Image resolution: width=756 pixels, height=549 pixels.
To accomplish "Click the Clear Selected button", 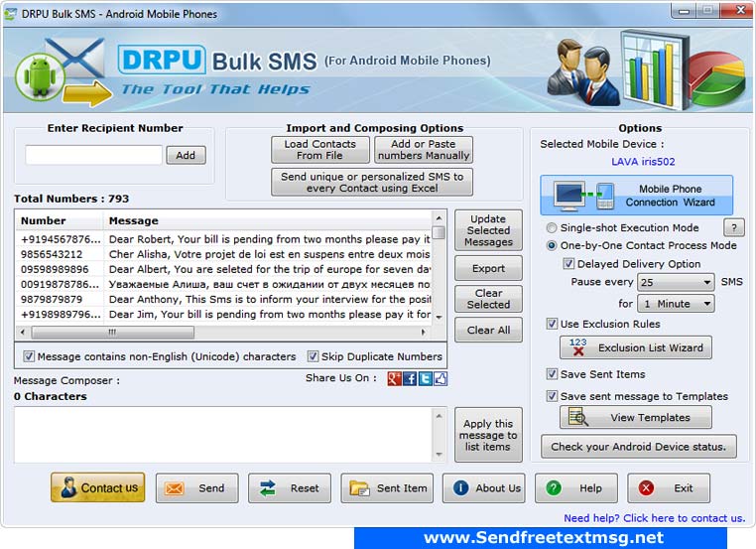I will 488,299.
